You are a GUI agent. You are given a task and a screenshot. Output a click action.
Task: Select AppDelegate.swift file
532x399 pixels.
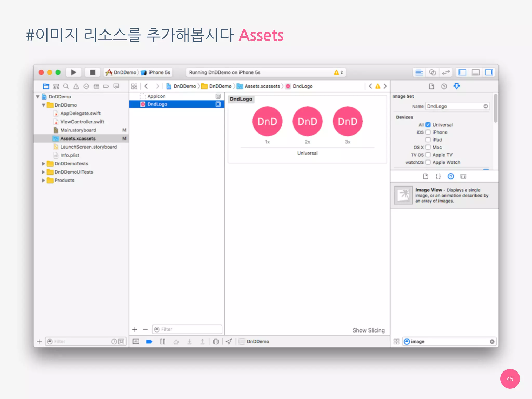[x=80, y=113]
